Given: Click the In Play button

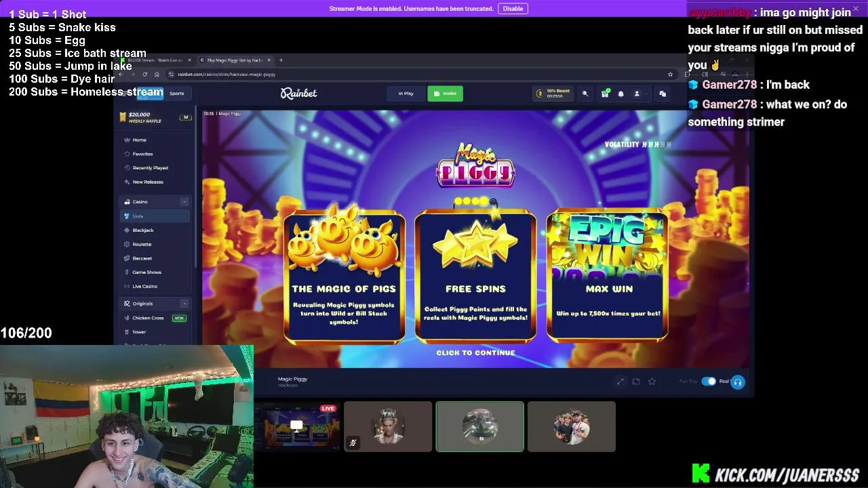Looking at the screenshot, I should 406,94.
